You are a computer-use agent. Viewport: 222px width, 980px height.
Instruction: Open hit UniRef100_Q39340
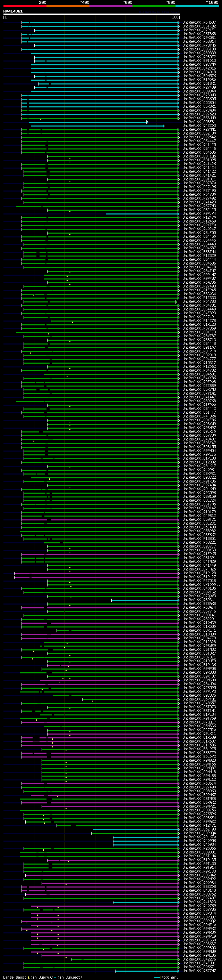point(199,91)
